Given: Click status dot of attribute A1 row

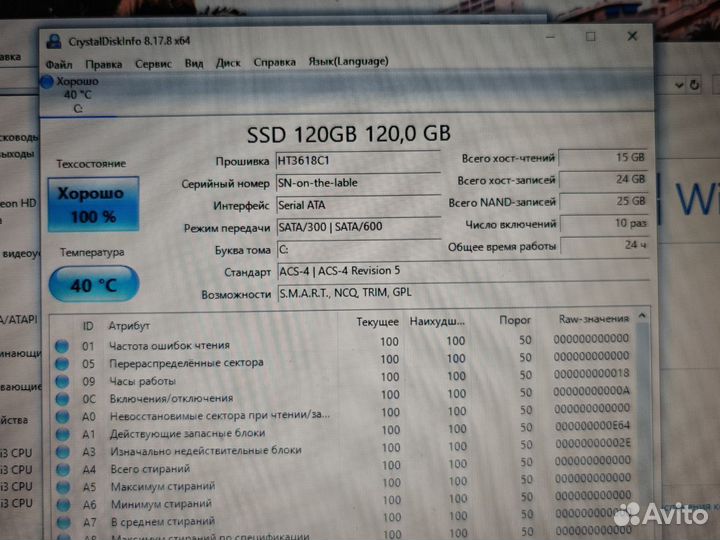Looking at the screenshot, I should pos(63,434).
